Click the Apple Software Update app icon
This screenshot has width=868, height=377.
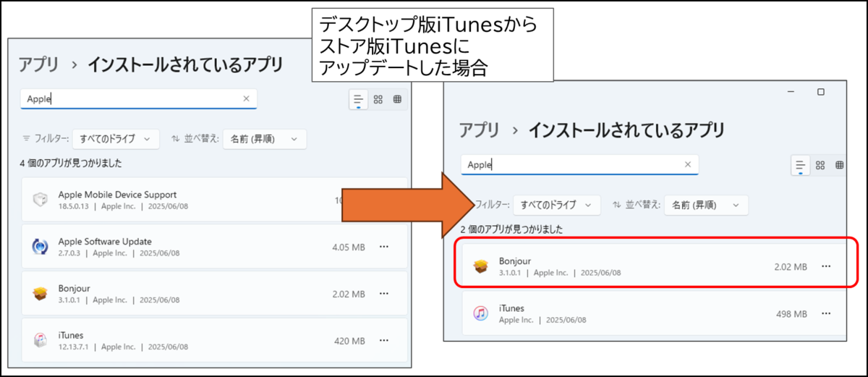[40, 246]
